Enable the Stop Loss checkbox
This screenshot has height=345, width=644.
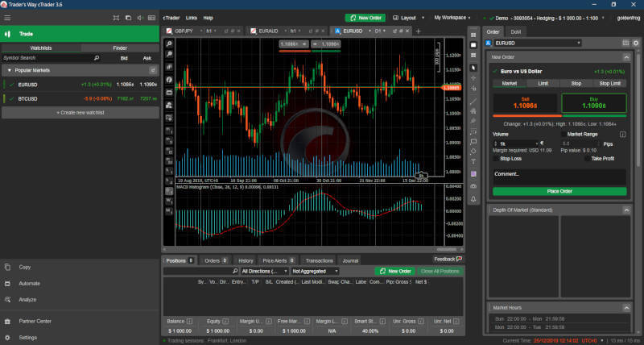click(x=495, y=159)
